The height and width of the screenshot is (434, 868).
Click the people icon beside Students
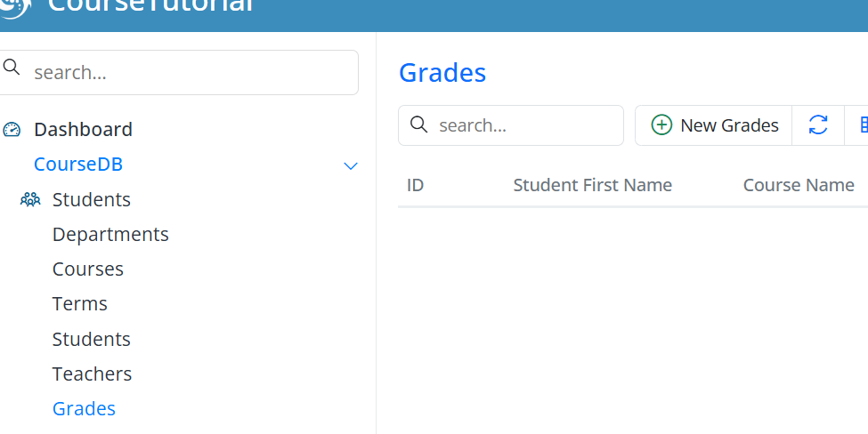[30, 200]
